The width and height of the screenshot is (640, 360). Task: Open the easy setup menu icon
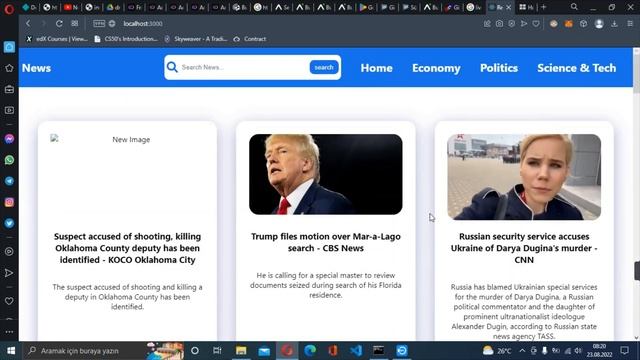click(630, 24)
